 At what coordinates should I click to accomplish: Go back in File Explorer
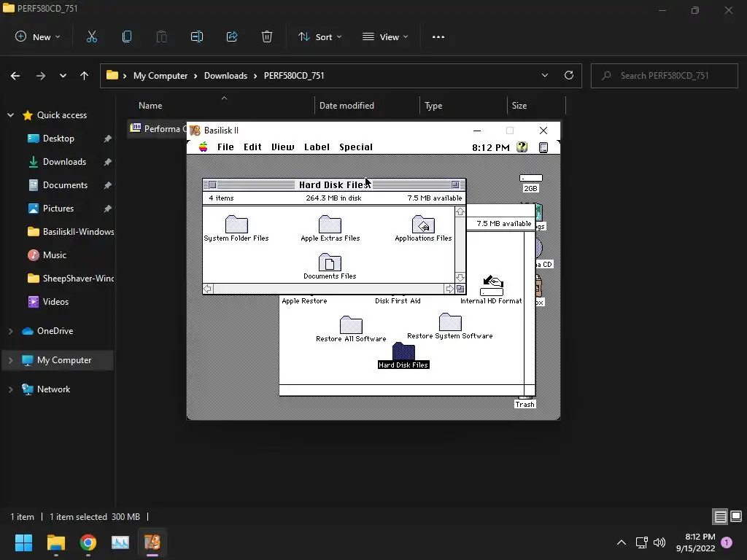tap(15, 76)
